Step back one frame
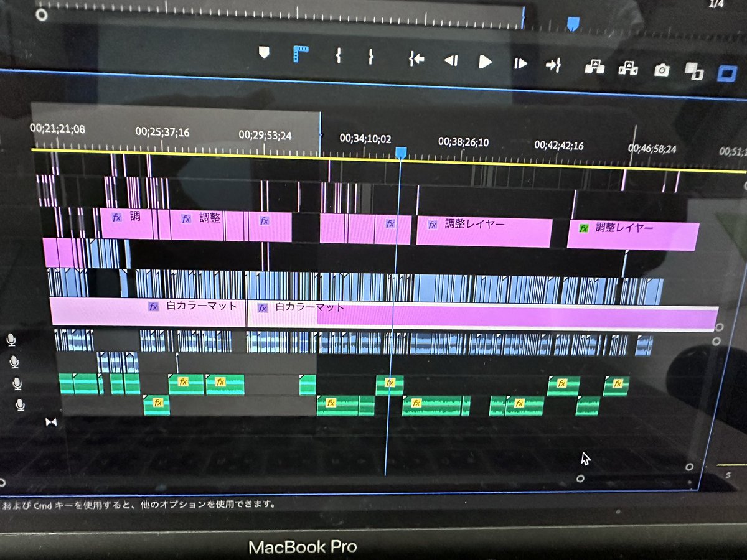Image resolution: width=747 pixels, height=560 pixels. [451, 60]
